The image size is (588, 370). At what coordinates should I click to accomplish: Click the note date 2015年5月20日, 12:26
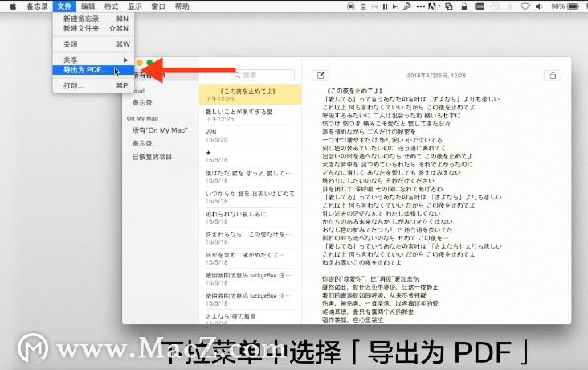436,76
